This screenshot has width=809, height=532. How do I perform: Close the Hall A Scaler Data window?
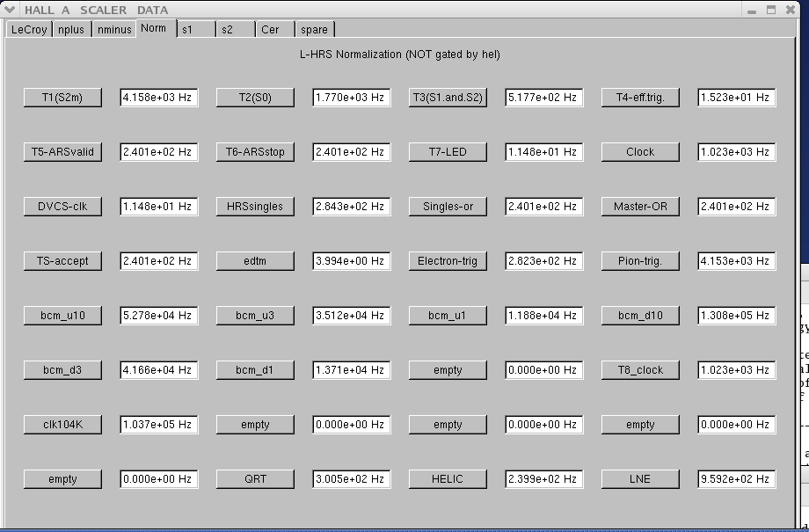pos(791,10)
